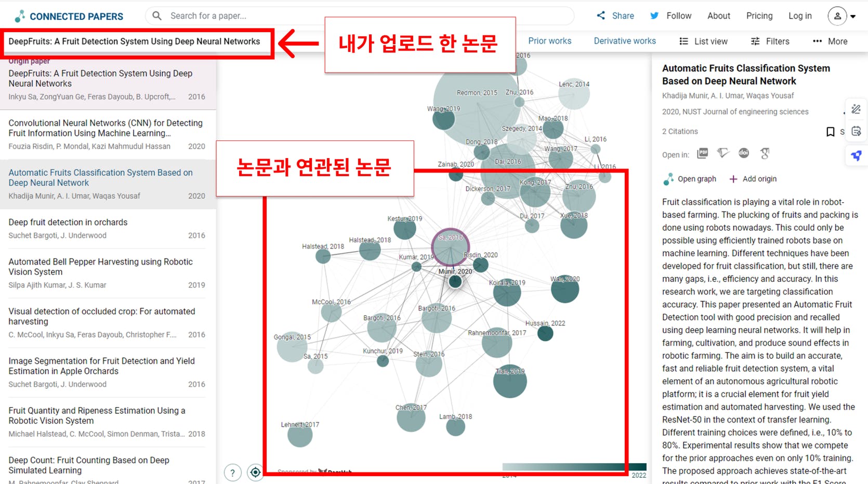Click the List view lines icon
The height and width of the screenshot is (484, 868).
click(684, 41)
